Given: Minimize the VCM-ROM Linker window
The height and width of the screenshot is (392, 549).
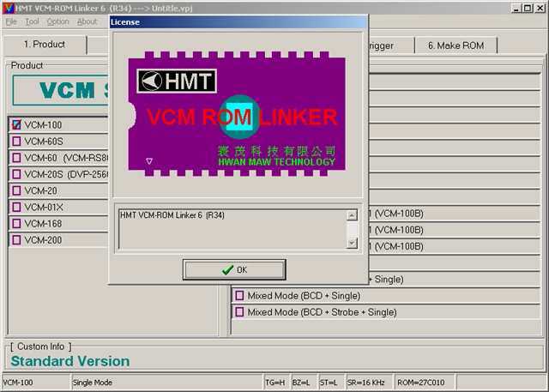Looking at the screenshot, I should (x=516, y=8).
